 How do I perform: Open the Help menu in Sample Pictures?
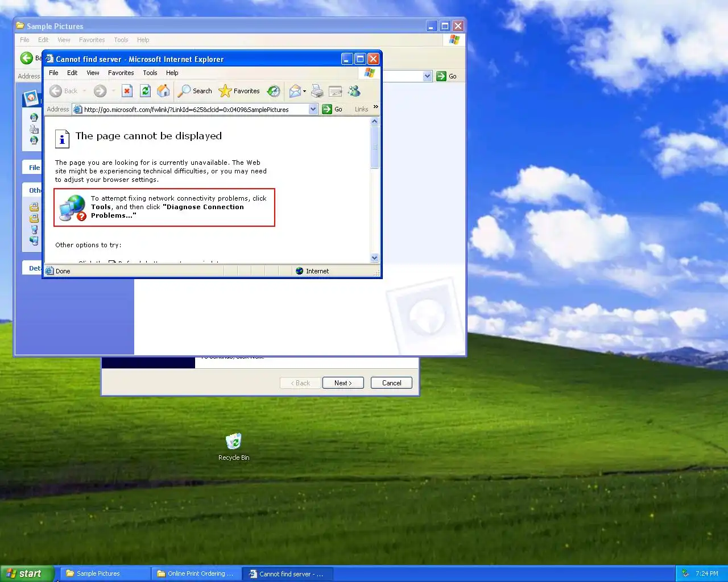point(143,40)
